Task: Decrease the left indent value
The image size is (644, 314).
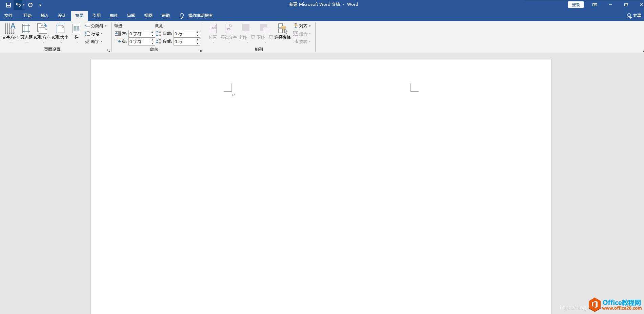Action: click(153, 35)
